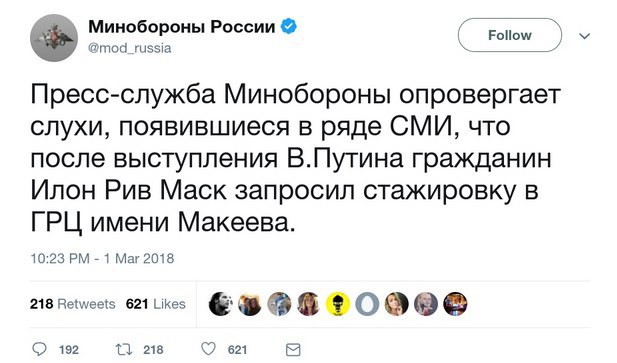Click the reply count 192
The height and width of the screenshot is (363, 617).
[x=69, y=350]
